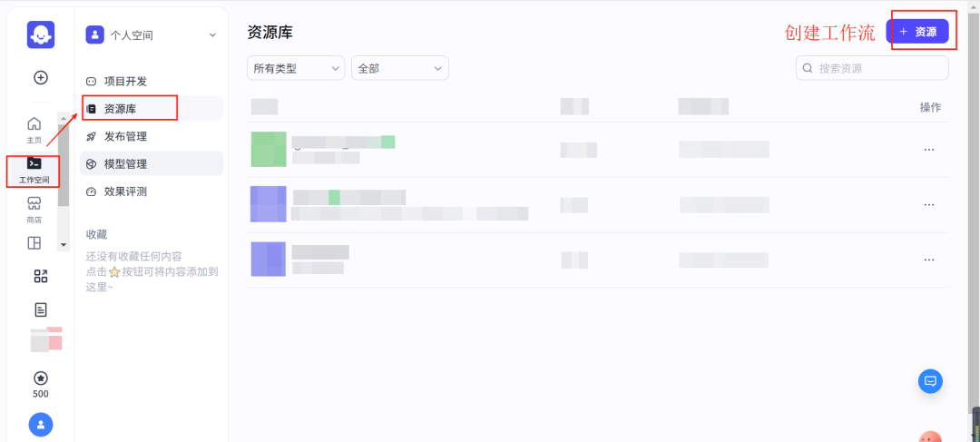
Task: Click the Coze logo icon
Action: click(41, 34)
